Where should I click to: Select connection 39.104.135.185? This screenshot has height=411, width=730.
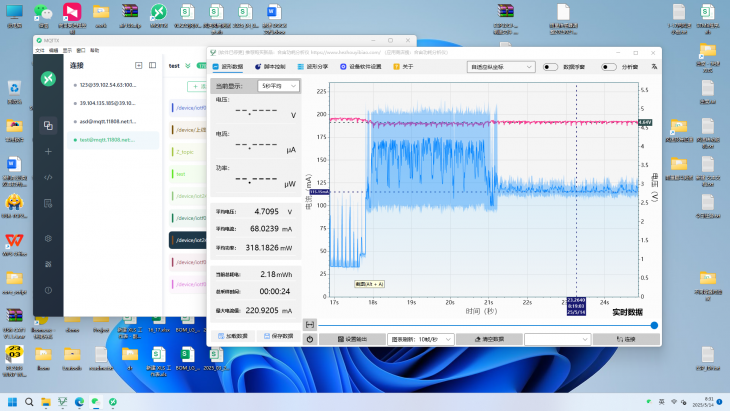(x=113, y=103)
